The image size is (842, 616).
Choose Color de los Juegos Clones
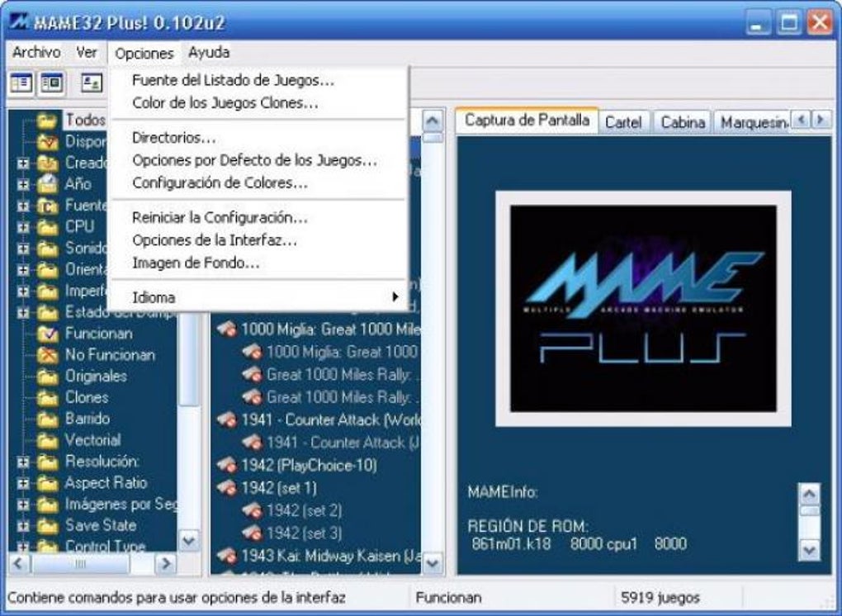pyautogui.click(x=259, y=102)
